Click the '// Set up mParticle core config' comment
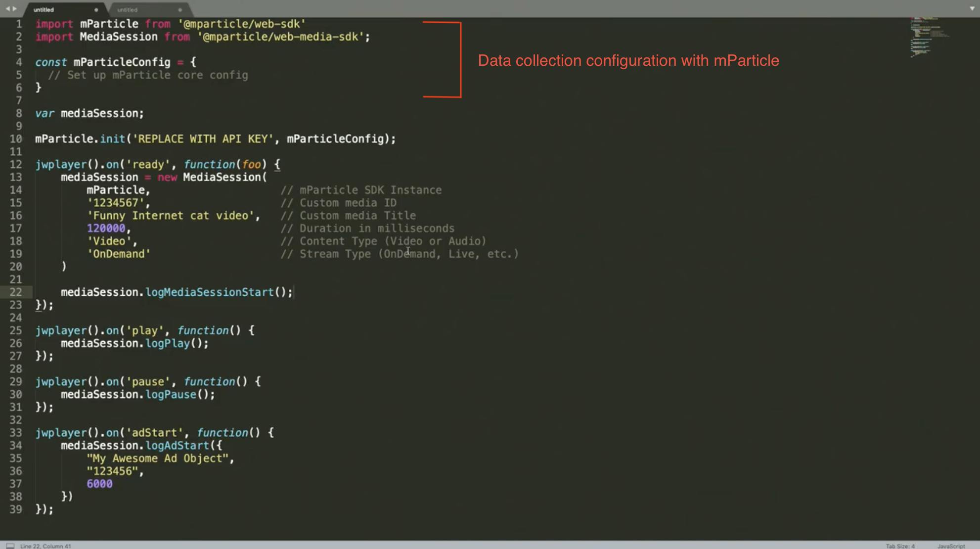Screen dimensions: 980x549 (x=148, y=75)
